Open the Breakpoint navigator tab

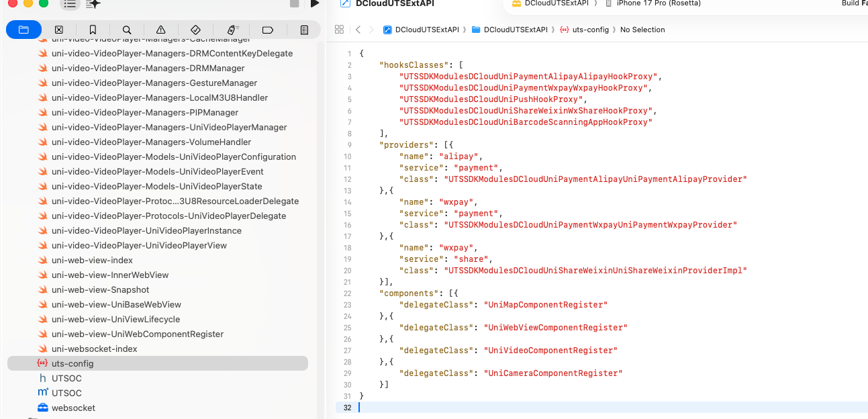[268, 30]
